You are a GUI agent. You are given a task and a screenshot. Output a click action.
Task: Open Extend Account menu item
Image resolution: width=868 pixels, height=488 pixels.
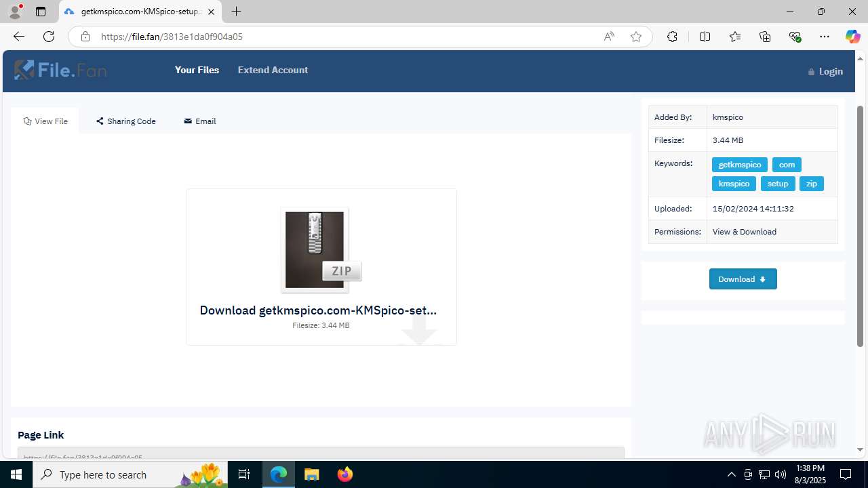[x=273, y=70]
